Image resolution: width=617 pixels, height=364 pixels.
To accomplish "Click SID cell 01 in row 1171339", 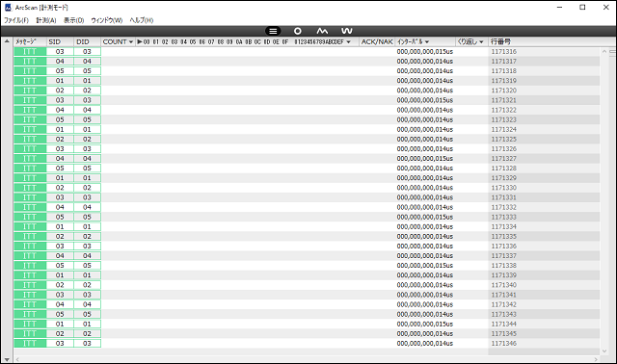I will coord(60,275).
